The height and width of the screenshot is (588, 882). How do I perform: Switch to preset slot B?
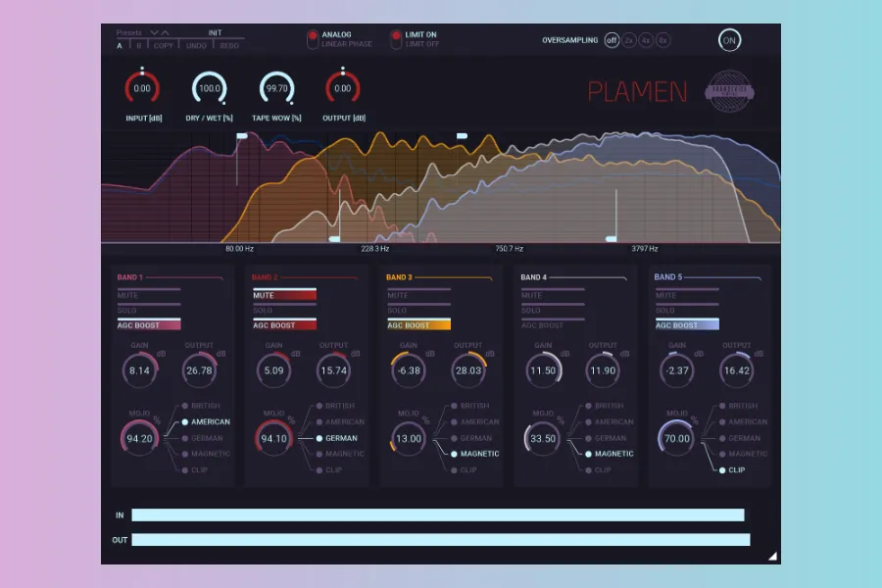pyautogui.click(x=138, y=45)
